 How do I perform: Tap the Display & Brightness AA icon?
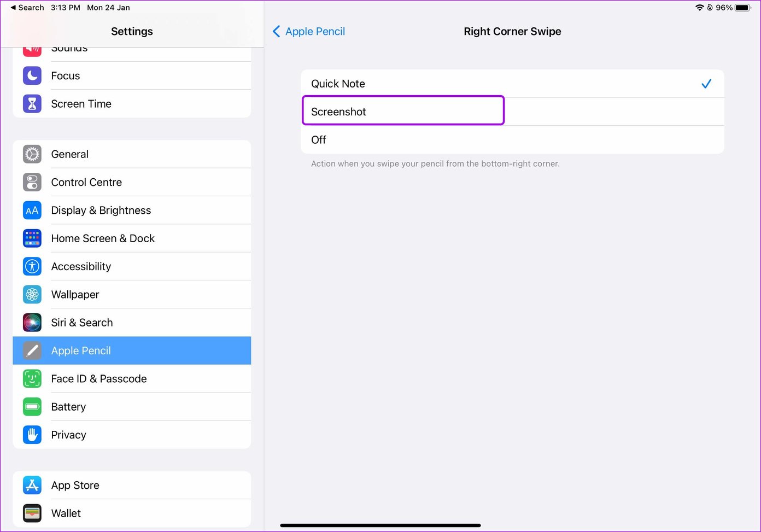tap(32, 210)
